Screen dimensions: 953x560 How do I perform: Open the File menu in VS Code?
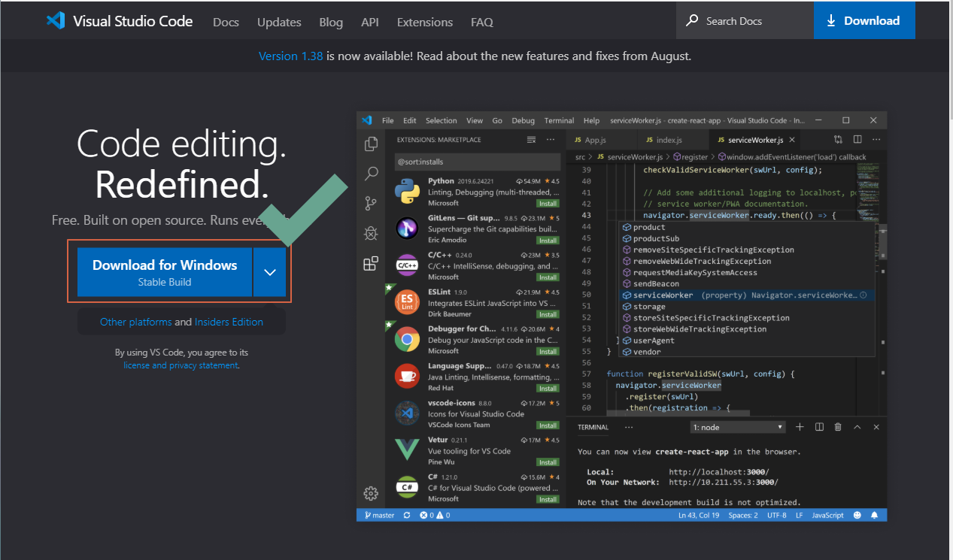[x=388, y=120]
